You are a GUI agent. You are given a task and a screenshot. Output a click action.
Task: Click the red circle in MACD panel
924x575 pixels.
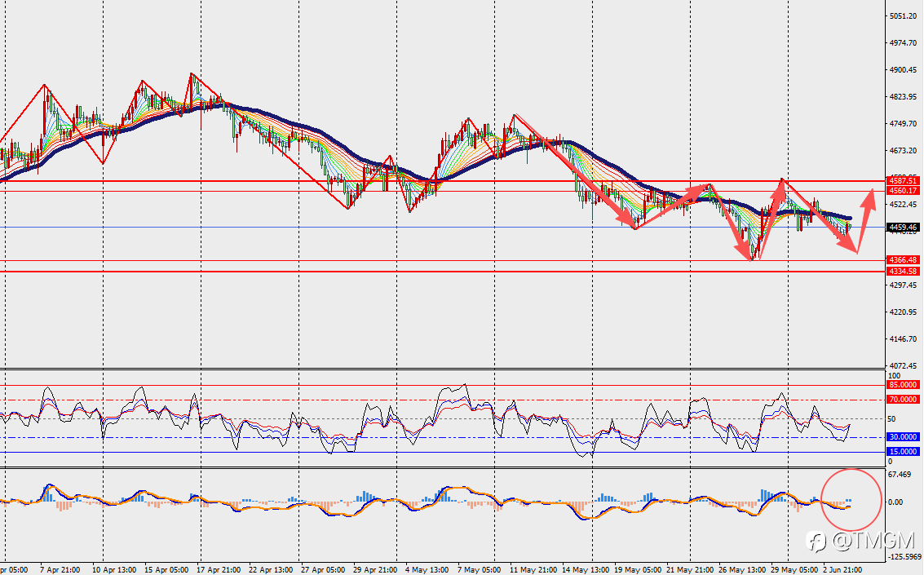[851, 500]
